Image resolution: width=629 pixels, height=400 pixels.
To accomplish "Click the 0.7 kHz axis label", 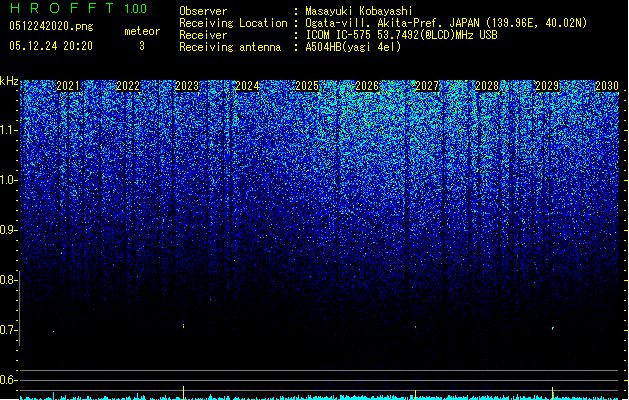I will [7, 330].
